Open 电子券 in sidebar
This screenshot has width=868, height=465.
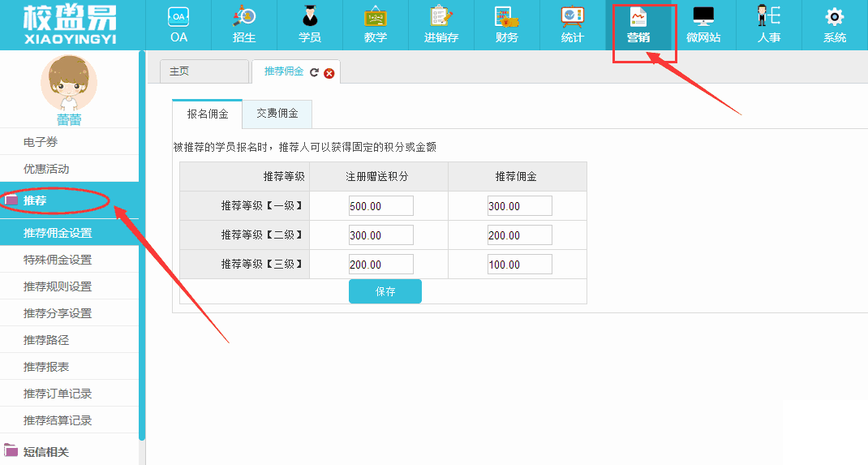click(69, 142)
